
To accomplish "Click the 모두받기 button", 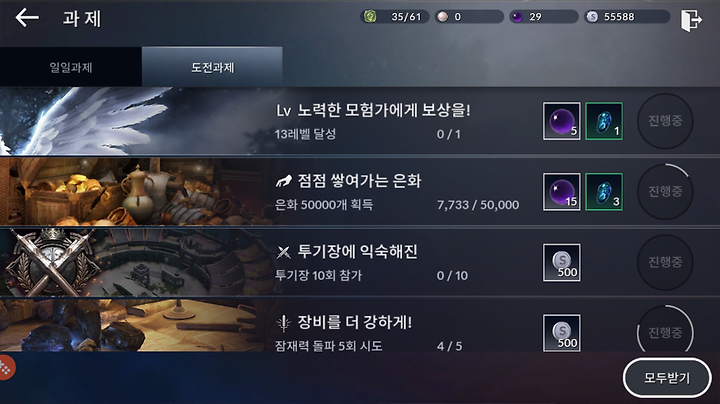I will [667, 378].
